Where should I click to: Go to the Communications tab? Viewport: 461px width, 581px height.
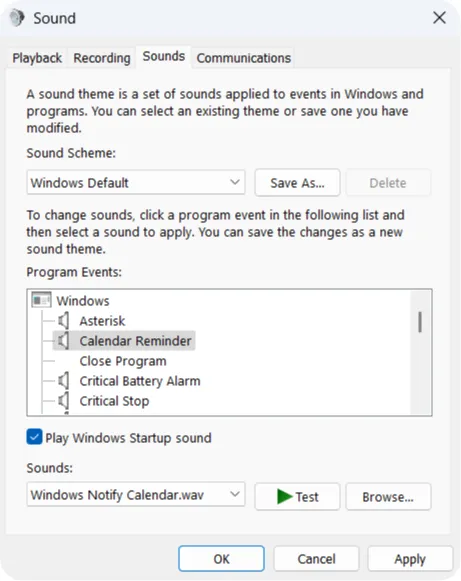(243, 58)
